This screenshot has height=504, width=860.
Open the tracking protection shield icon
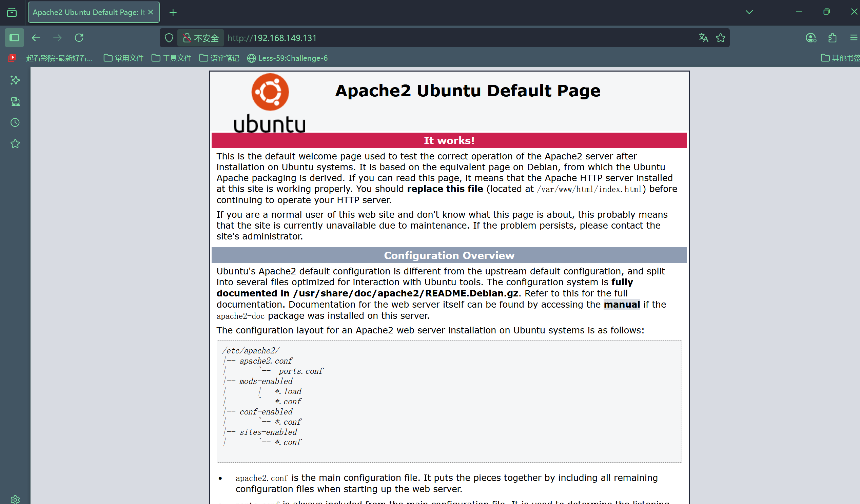(x=169, y=38)
